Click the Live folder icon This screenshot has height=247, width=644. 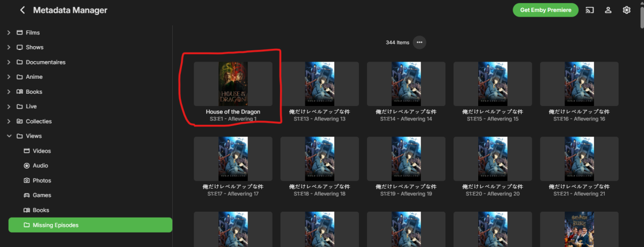[20, 107]
